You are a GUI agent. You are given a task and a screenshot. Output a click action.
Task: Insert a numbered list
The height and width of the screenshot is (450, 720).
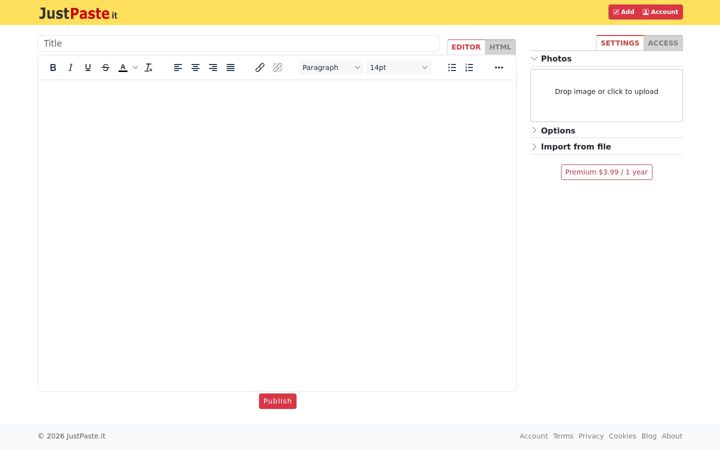(469, 68)
